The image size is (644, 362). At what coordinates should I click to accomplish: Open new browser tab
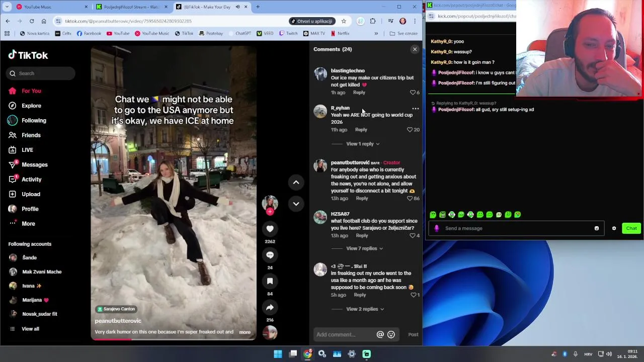[x=258, y=7]
